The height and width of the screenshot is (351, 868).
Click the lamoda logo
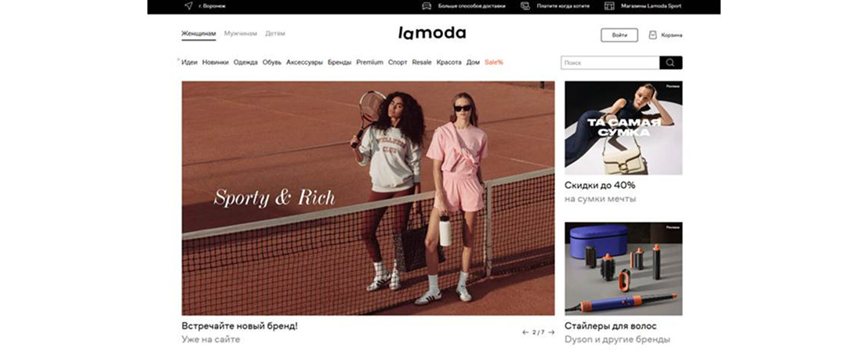tap(432, 33)
